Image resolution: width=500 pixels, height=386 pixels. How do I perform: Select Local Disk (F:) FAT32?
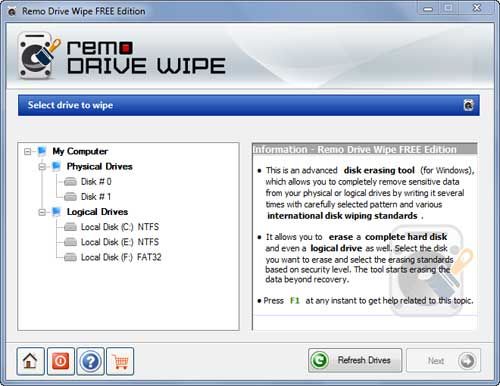[x=121, y=257]
